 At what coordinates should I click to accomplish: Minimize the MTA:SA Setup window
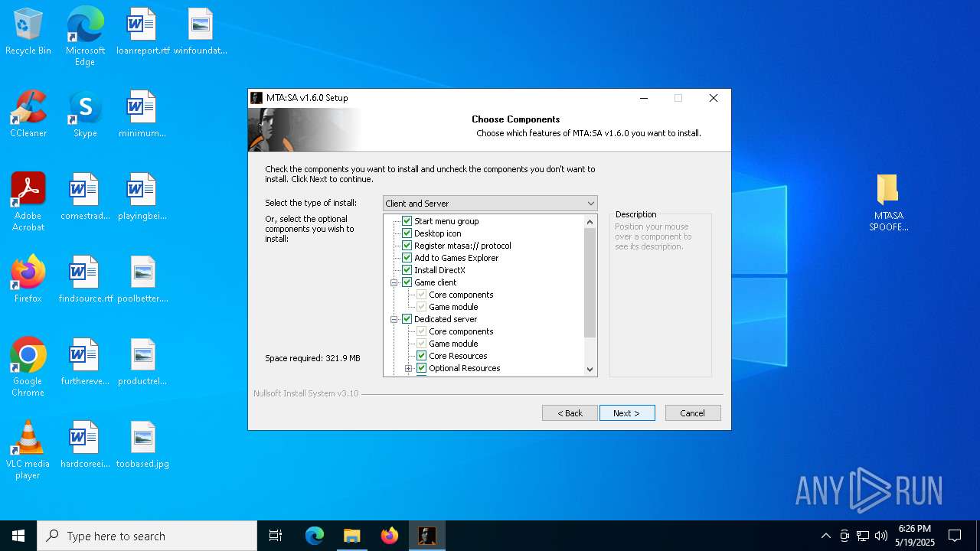click(643, 98)
